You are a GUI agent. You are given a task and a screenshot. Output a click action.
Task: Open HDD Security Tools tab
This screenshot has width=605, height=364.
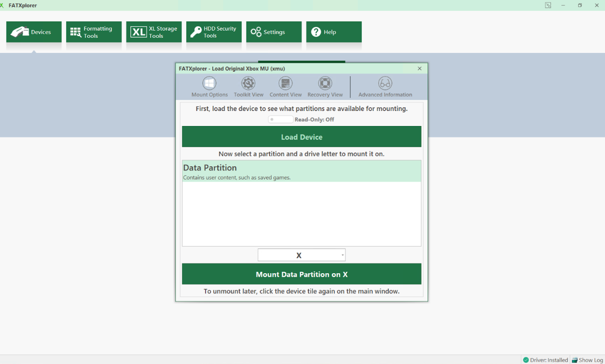pyautogui.click(x=214, y=32)
